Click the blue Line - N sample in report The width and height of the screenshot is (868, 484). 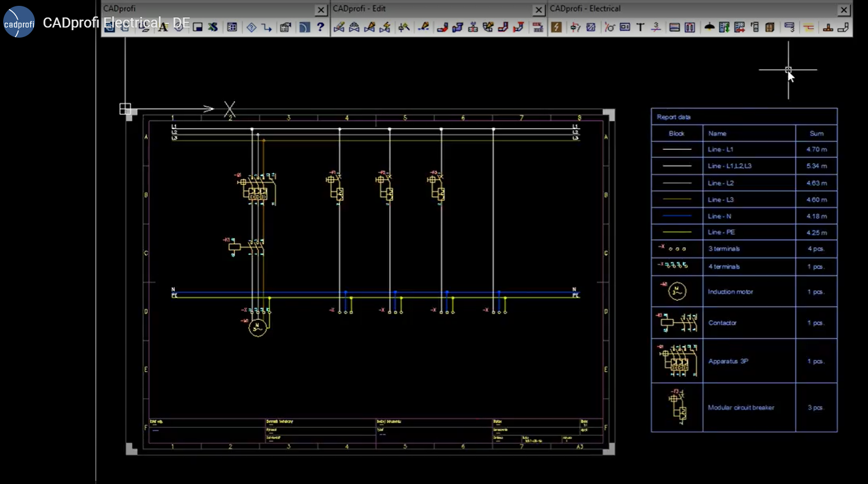click(x=677, y=216)
